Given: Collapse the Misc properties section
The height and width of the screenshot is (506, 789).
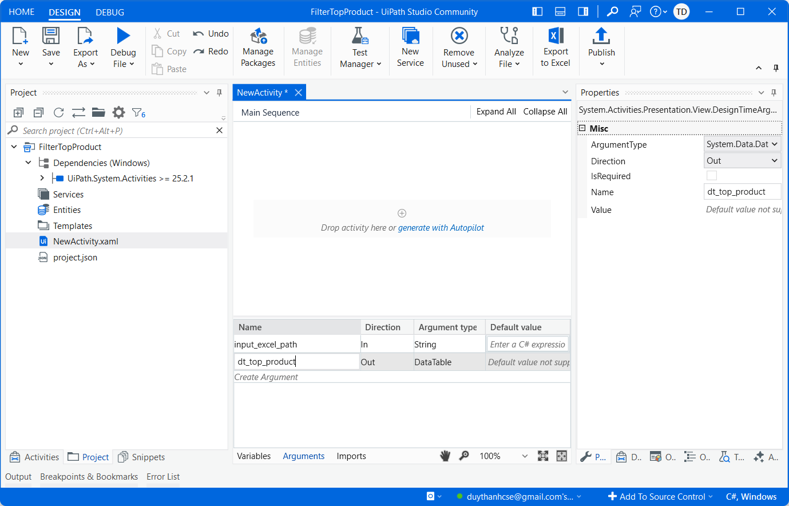Looking at the screenshot, I should click(x=582, y=128).
